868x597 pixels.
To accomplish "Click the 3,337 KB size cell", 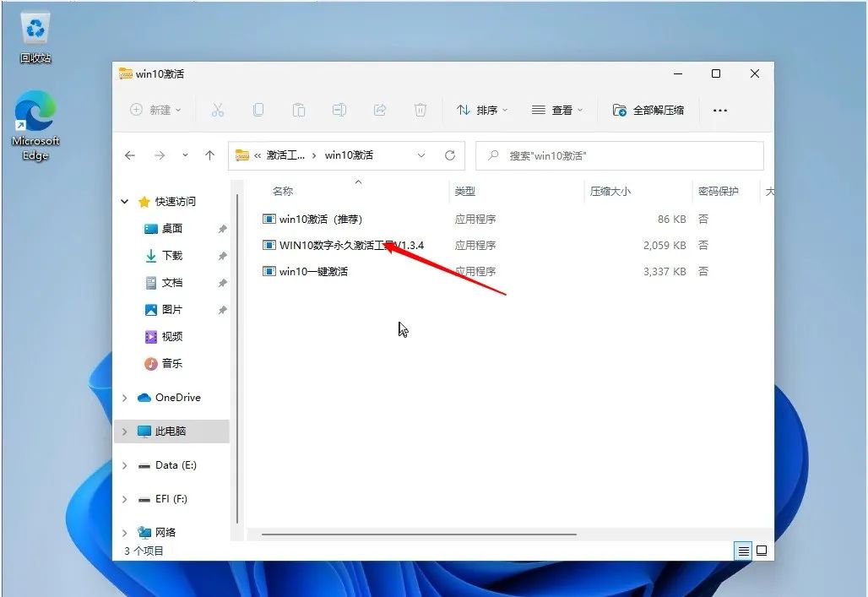I will tap(665, 271).
